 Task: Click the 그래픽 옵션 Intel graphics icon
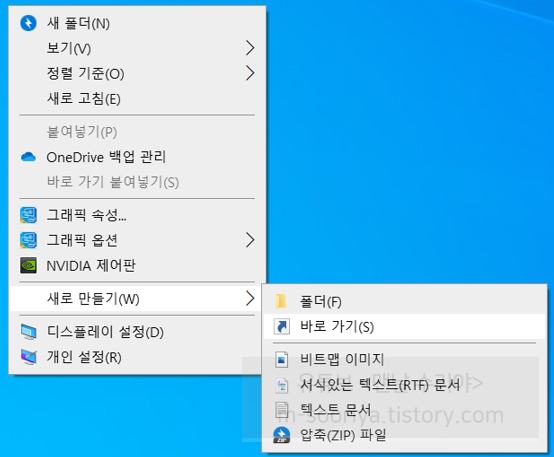coord(28,240)
